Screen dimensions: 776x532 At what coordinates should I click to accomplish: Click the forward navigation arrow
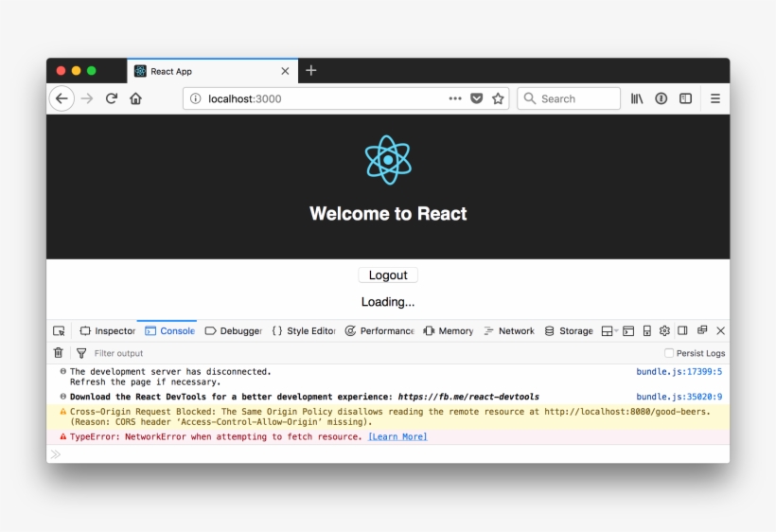pyautogui.click(x=87, y=98)
